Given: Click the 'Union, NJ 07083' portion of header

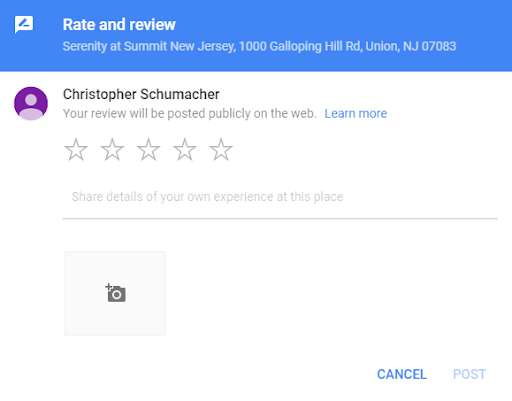Looking at the screenshot, I should pyautogui.click(x=411, y=46).
